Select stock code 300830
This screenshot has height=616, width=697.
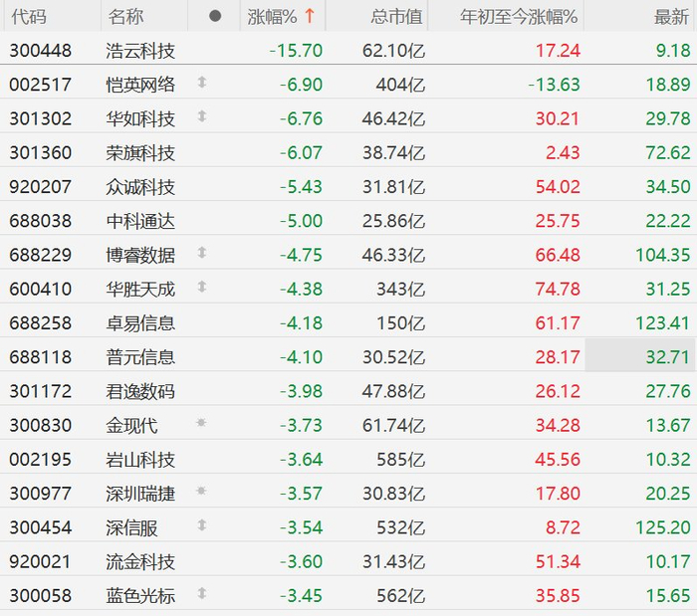(41, 426)
